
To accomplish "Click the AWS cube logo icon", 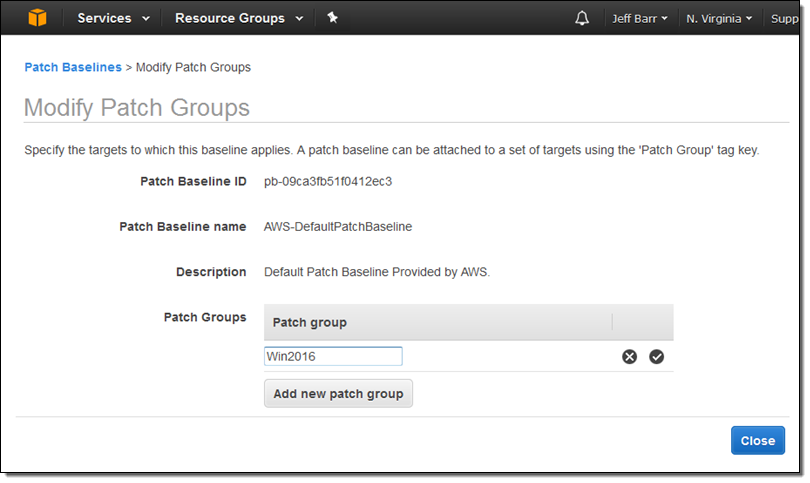I will coord(37,18).
